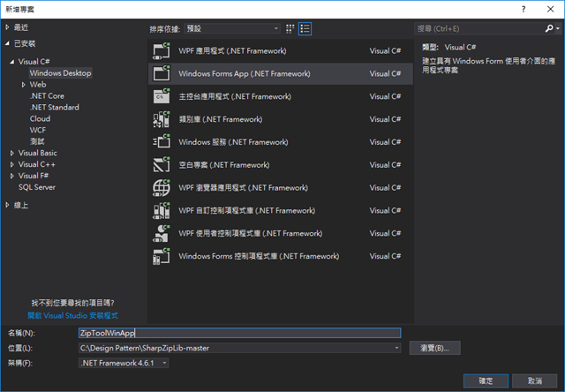Collapse the Visual C# tree node

pos(12,62)
